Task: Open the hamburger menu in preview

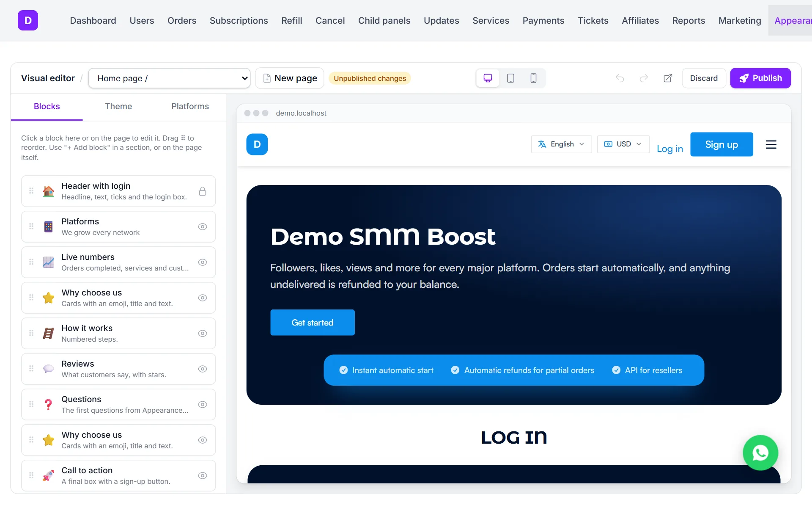Action: point(771,144)
